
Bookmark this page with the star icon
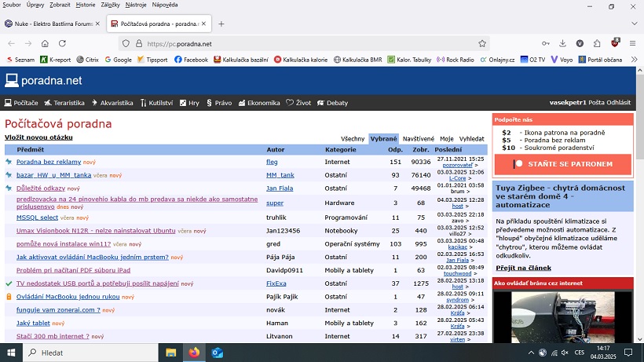pos(482,44)
